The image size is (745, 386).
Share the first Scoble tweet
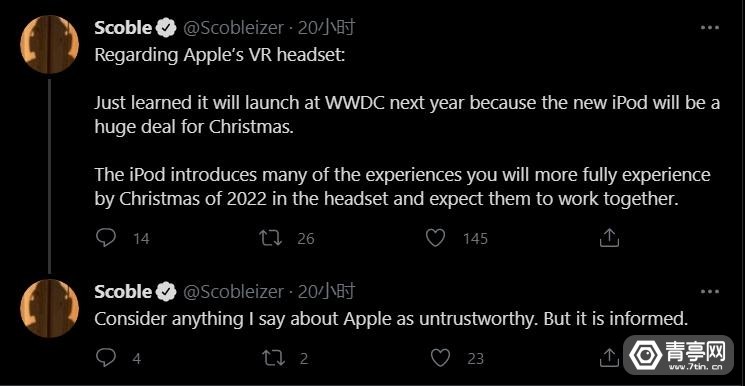(609, 238)
